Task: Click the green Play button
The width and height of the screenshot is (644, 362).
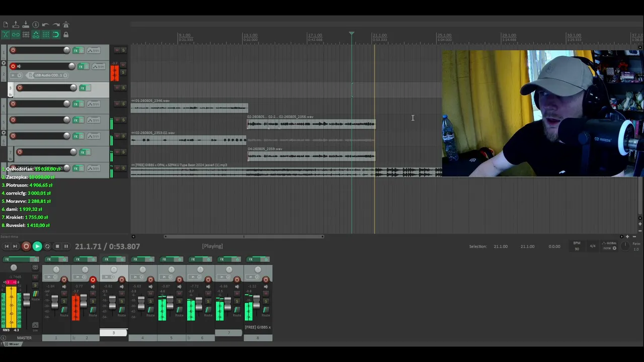Action: pos(37,246)
